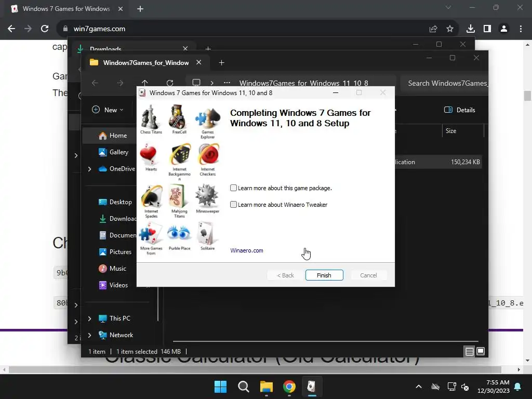This screenshot has height=399, width=532.
Task: Select the Windows 7 Games Chrome tab
Action: coord(66,9)
